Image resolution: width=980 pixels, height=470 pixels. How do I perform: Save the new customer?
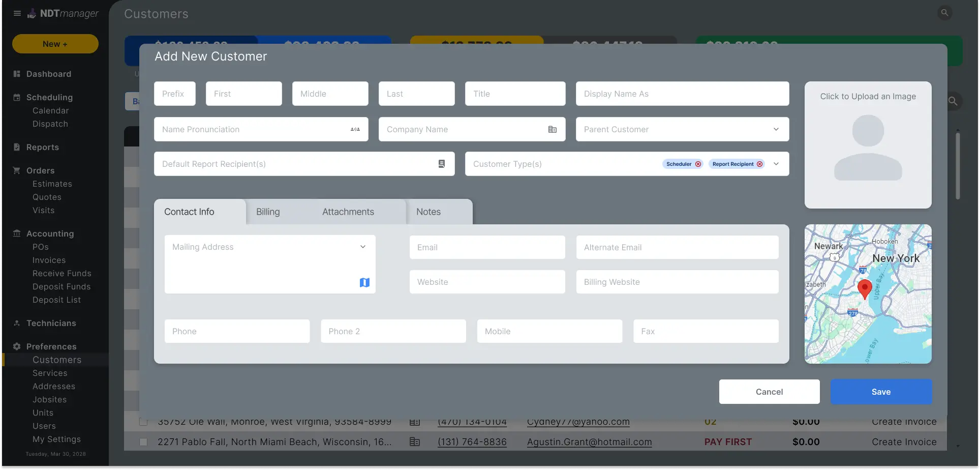pos(881,392)
